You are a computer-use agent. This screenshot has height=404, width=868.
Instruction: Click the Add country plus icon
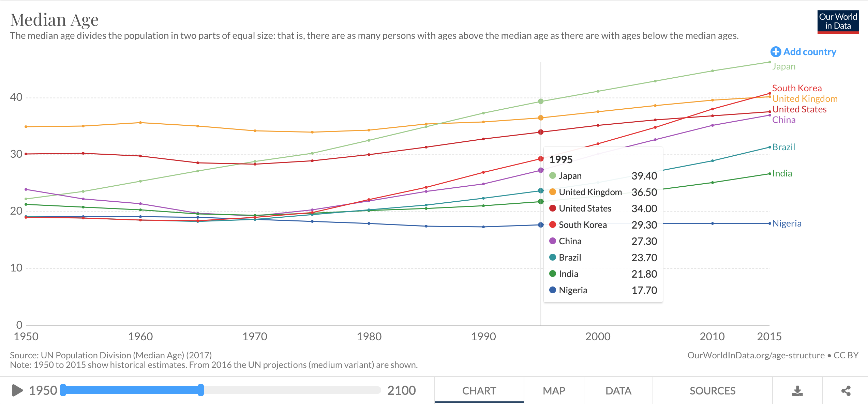[776, 52]
